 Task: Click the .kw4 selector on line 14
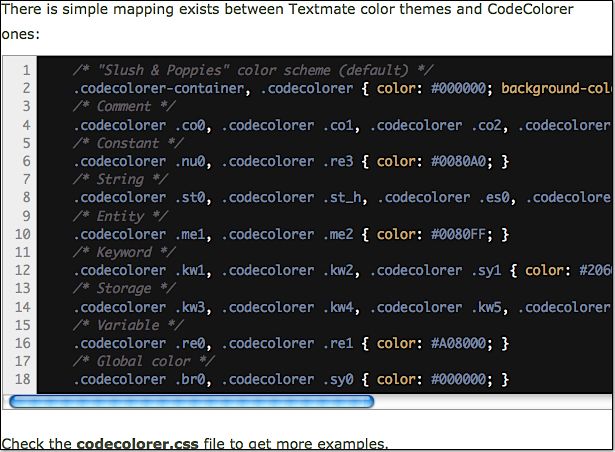pos(338,307)
